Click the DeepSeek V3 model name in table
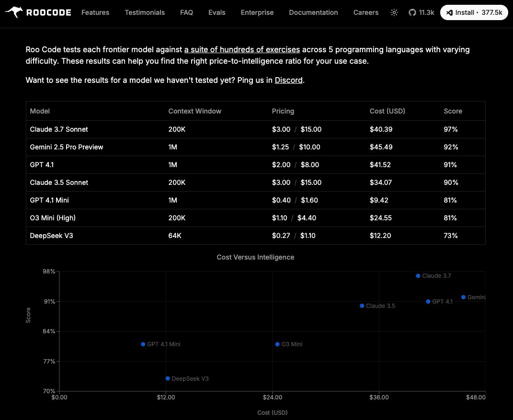Image resolution: width=513 pixels, height=420 pixels. (x=51, y=236)
